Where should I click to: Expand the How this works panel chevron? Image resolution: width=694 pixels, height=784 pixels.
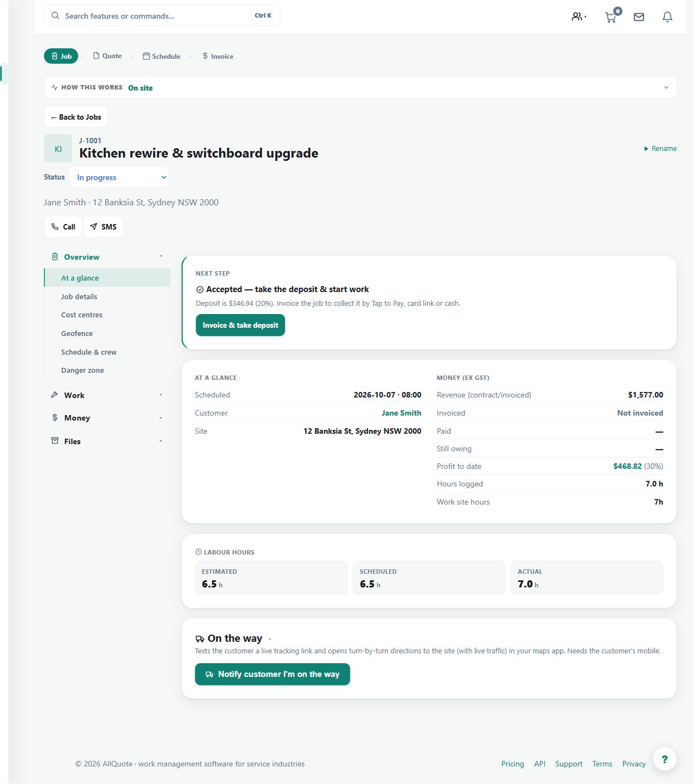pos(666,87)
